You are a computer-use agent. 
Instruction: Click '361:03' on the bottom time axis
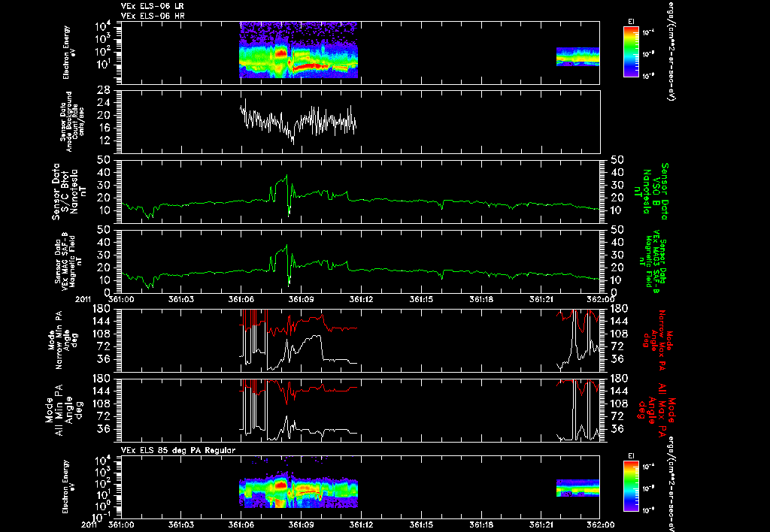[x=180, y=524]
